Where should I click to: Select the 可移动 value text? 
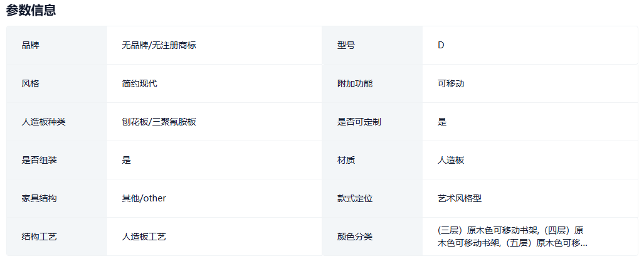coord(451,83)
